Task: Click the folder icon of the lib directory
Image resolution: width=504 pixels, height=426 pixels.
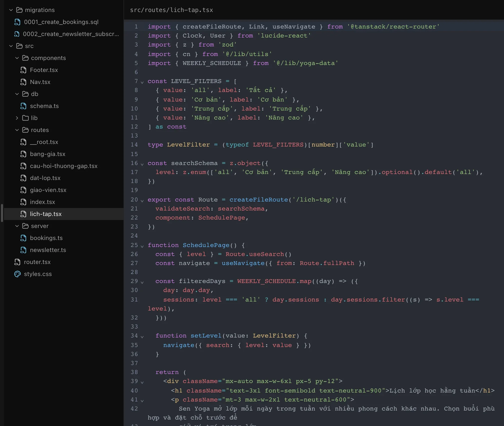Action: coord(25,118)
